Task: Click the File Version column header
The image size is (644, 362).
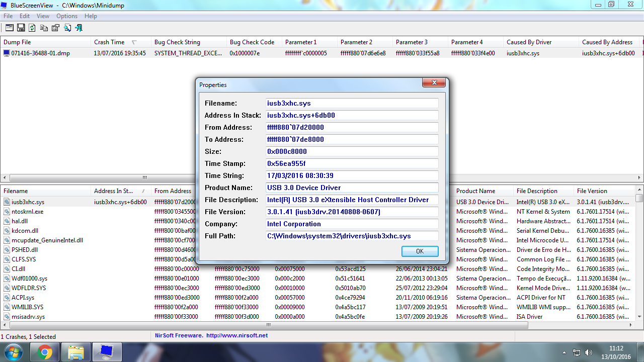Action: click(x=604, y=191)
